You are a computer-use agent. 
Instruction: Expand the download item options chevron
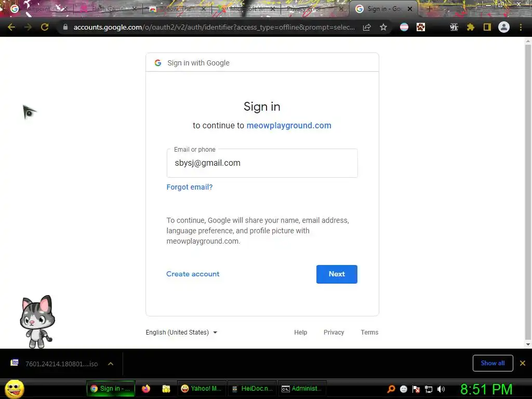click(111, 364)
